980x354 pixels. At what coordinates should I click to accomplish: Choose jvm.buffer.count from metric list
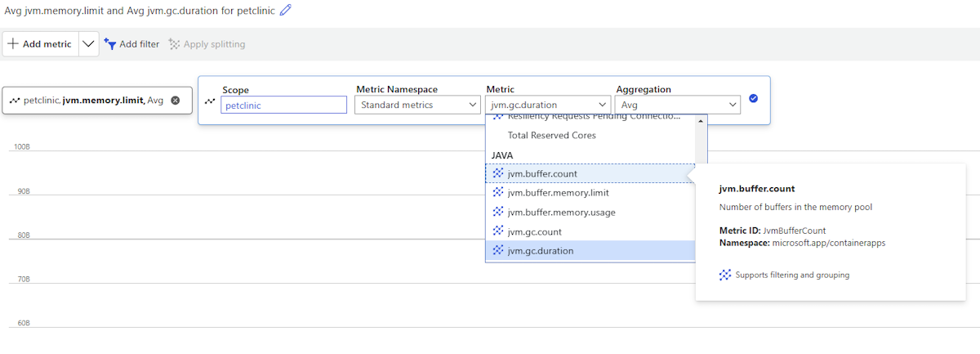pos(541,173)
